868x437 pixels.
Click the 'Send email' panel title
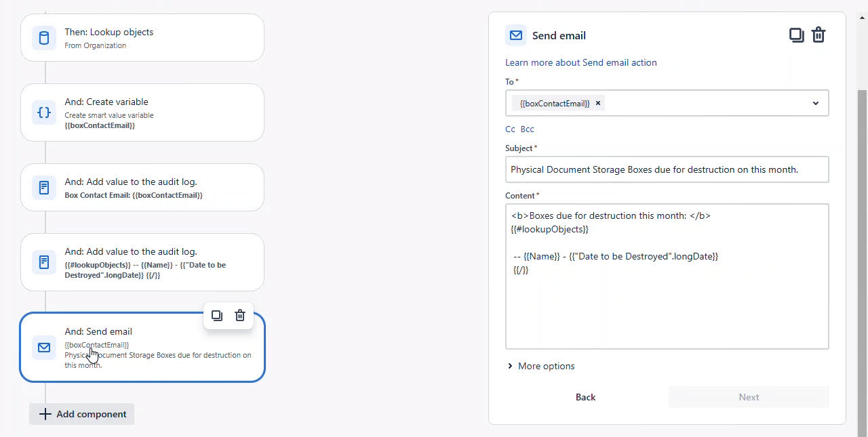point(559,35)
